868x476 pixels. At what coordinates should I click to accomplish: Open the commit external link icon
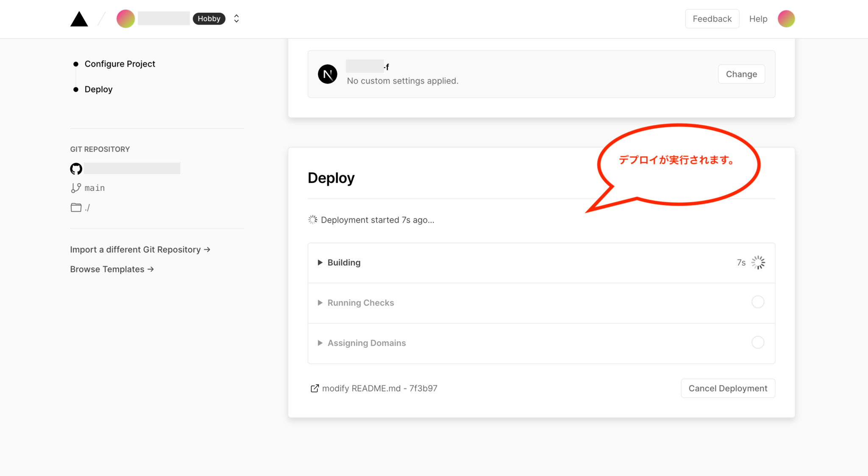(314, 389)
